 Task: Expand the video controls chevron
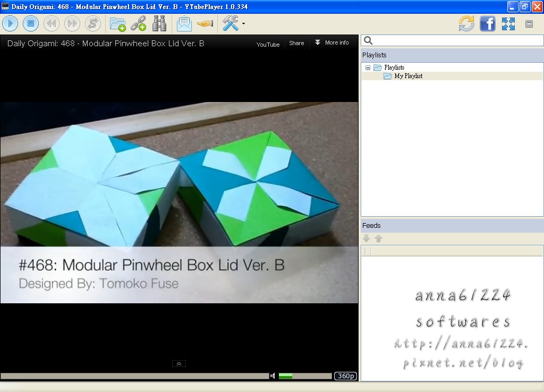pos(179,363)
